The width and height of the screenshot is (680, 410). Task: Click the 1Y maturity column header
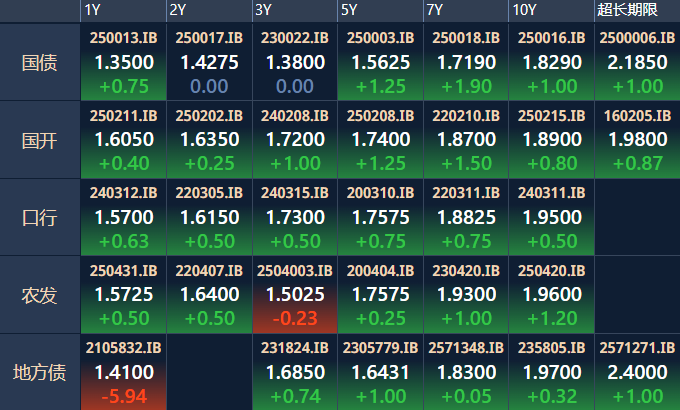coord(92,10)
